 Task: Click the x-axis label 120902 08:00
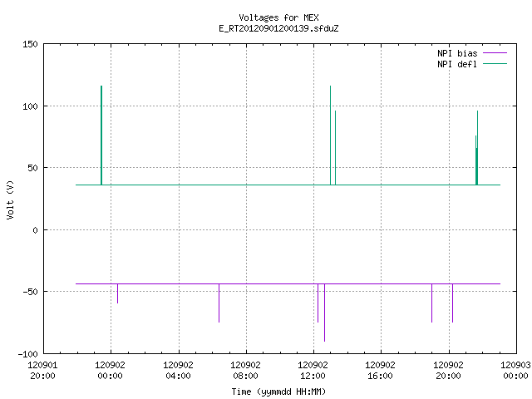coord(246,370)
